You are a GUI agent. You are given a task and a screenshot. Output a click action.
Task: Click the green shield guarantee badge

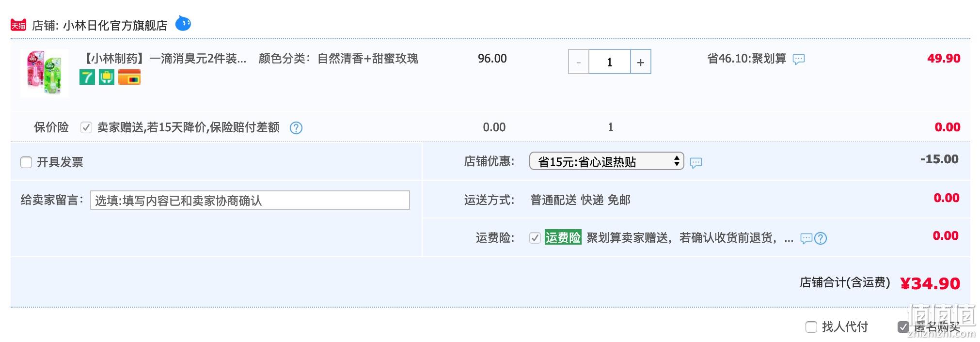[x=107, y=77]
